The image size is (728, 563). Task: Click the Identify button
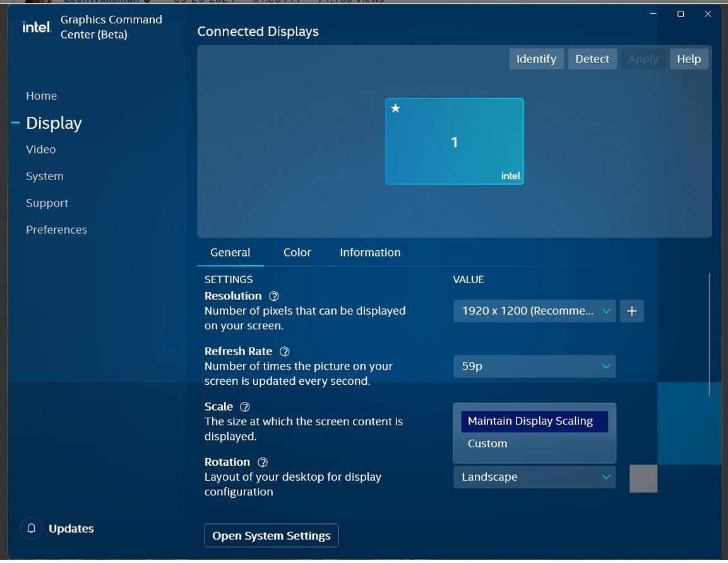(x=536, y=59)
